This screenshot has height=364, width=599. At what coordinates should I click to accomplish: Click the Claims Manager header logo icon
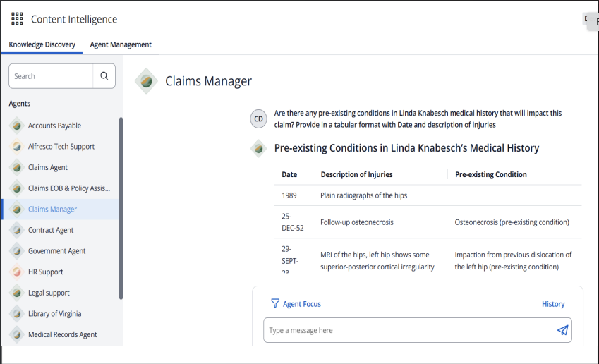click(146, 81)
